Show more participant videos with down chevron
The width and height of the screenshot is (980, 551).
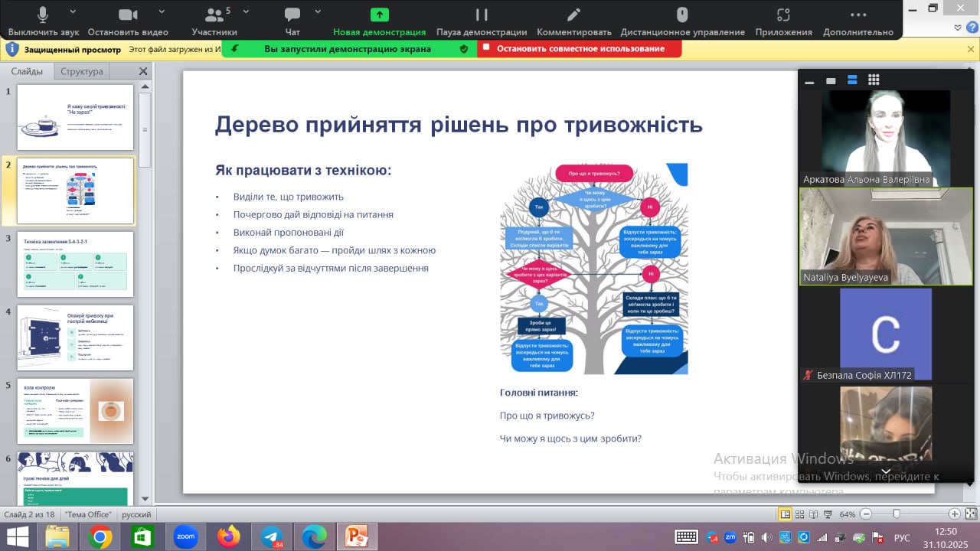[886, 471]
